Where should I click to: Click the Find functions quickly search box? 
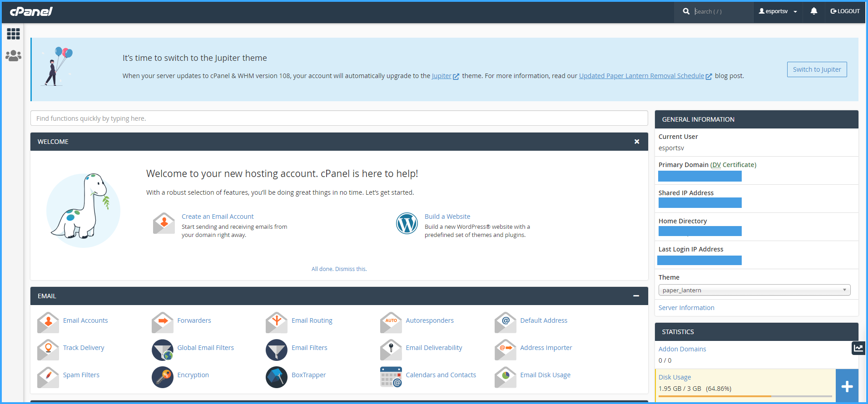tap(339, 118)
